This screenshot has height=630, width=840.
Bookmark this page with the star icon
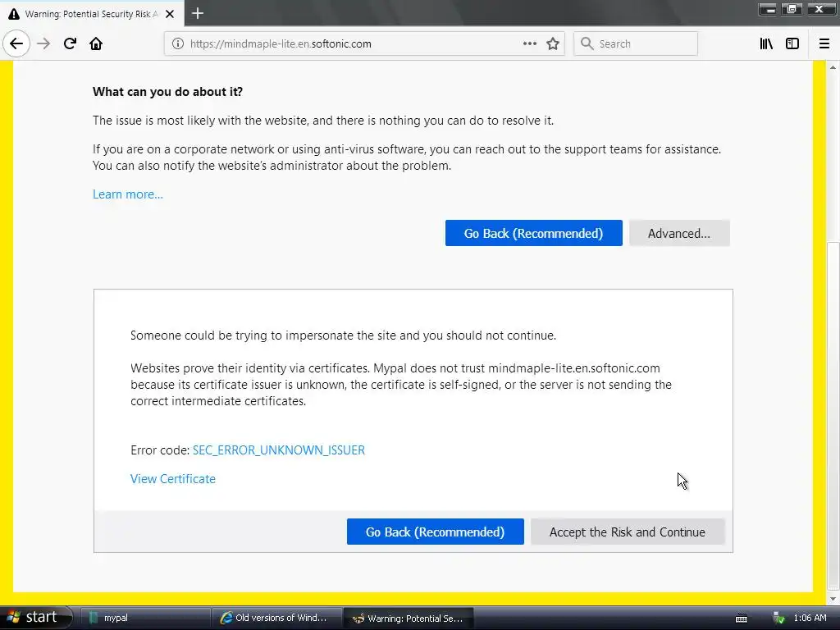tap(553, 44)
